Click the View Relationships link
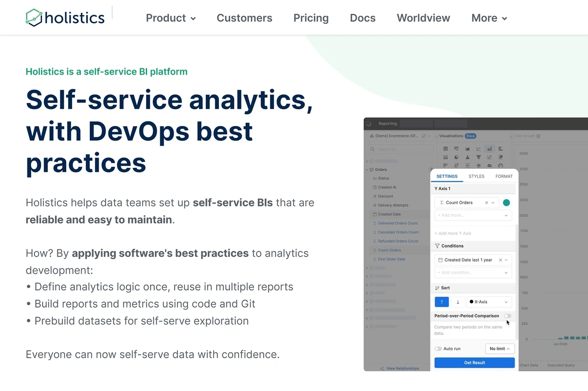This screenshot has width=588, height=391. tap(399, 368)
